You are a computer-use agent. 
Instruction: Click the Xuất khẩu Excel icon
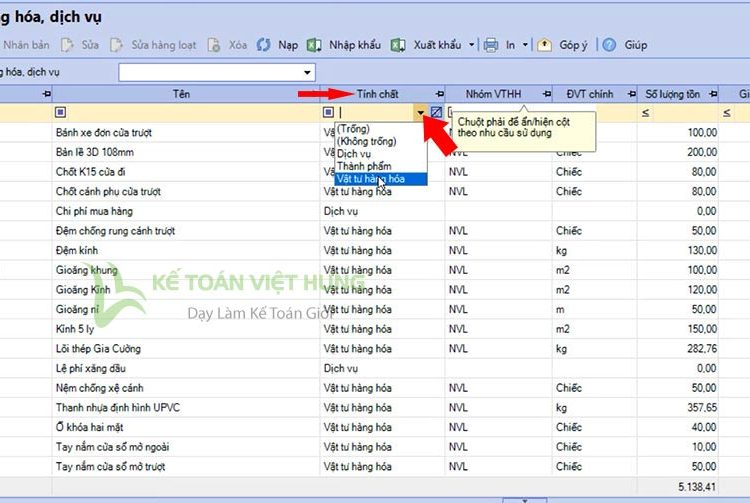coord(398,45)
